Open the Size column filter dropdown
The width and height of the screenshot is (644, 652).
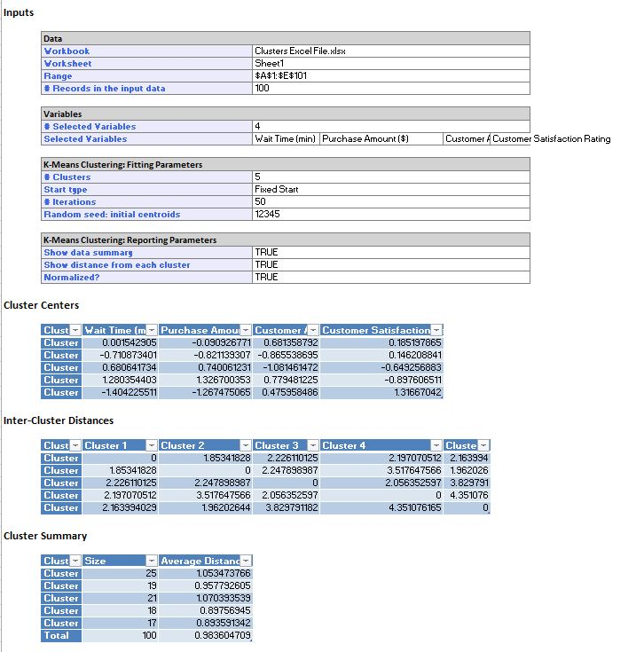click(x=152, y=561)
